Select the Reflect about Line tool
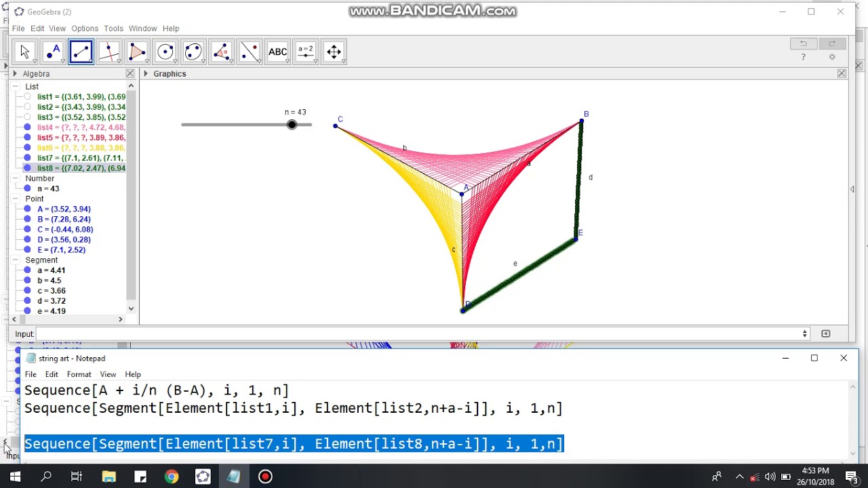Image resolution: width=868 pixels, height=488 pixels. [250, 52]
